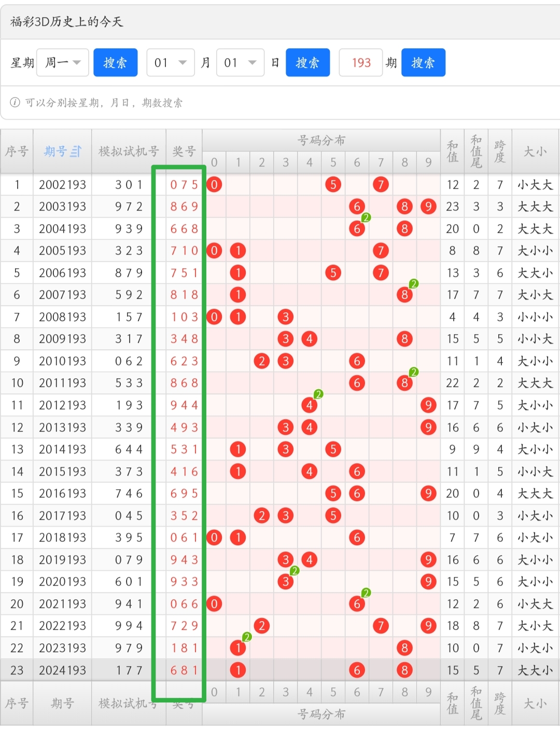Click the info icon in the hint bar
The height and width of the screenshot is (730, 560).
pyautogui.click(x=15, y=102)
